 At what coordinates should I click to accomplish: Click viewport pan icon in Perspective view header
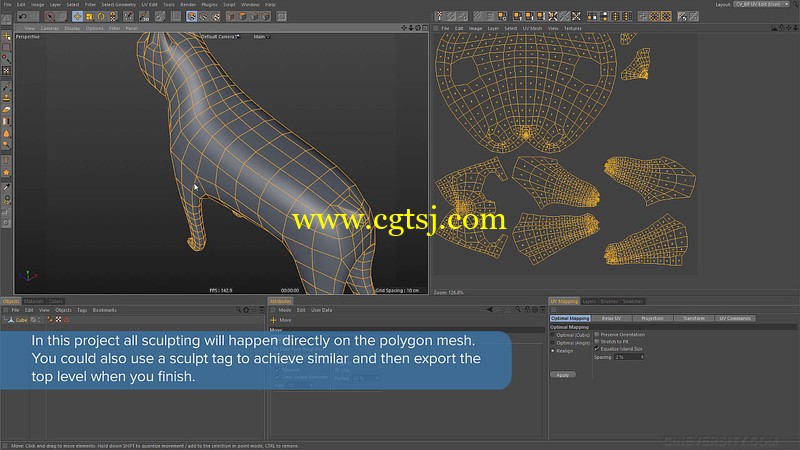click(x=404, y=28)
